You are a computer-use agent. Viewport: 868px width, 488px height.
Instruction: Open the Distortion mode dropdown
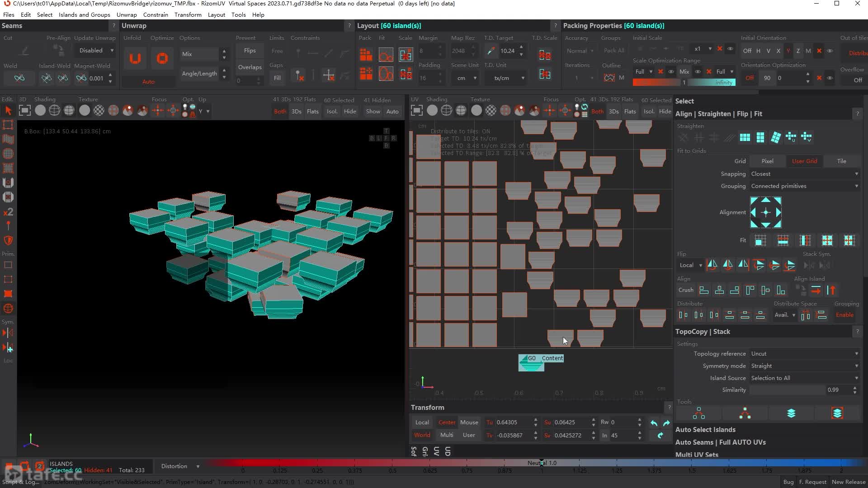(179, 466)
